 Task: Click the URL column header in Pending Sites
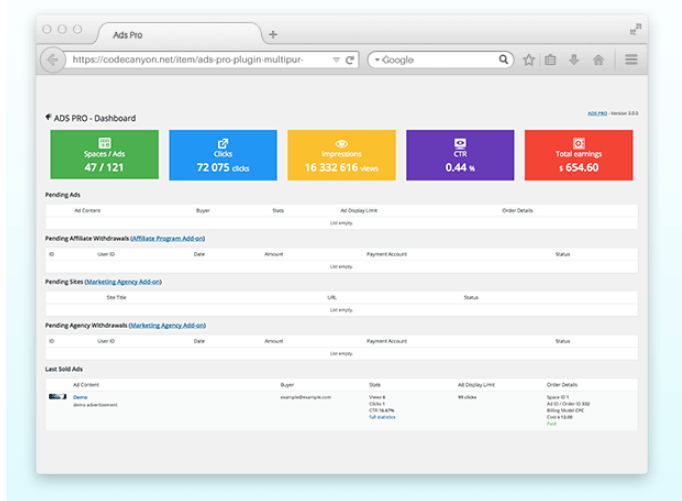332,297
